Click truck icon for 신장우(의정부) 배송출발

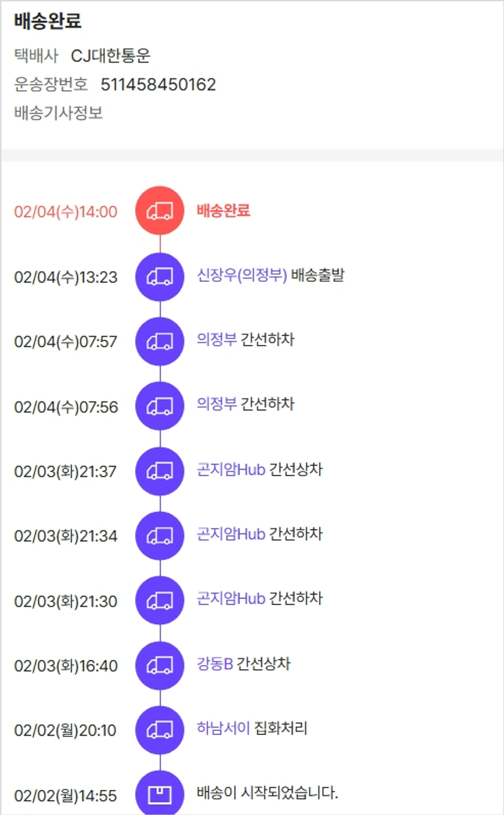coord(160,276)
